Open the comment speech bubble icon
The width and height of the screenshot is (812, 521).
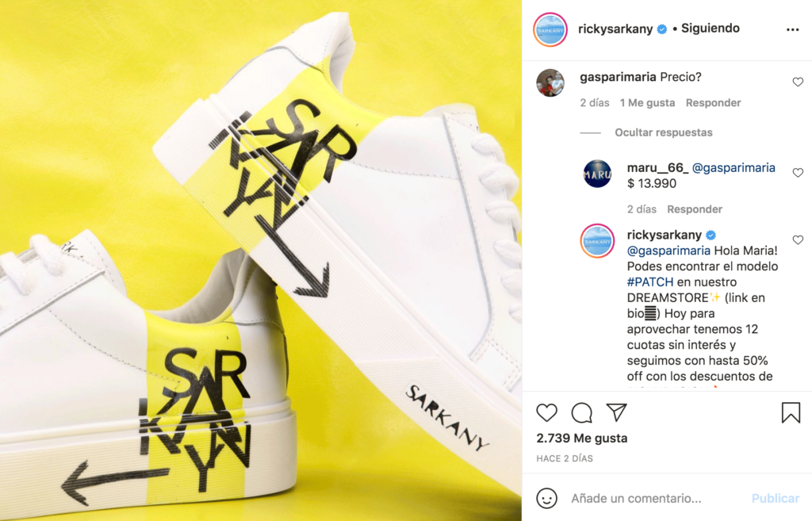(x=581, y=413)
